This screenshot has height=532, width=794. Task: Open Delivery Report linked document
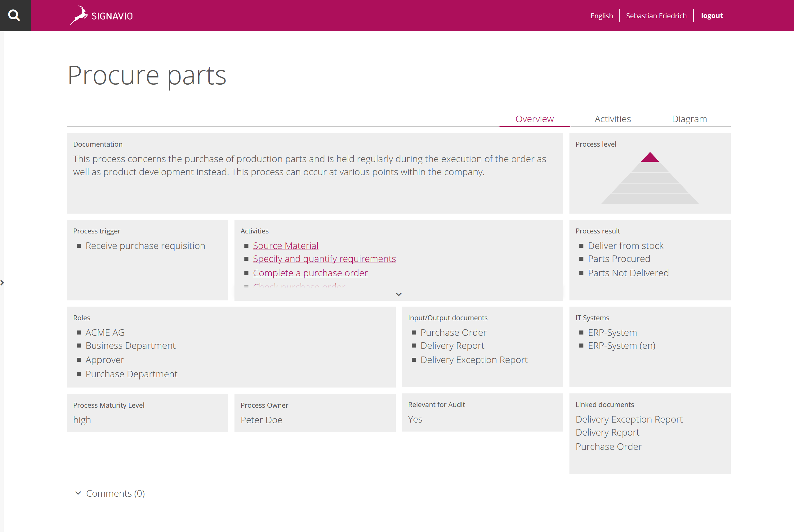pos(607,432)
